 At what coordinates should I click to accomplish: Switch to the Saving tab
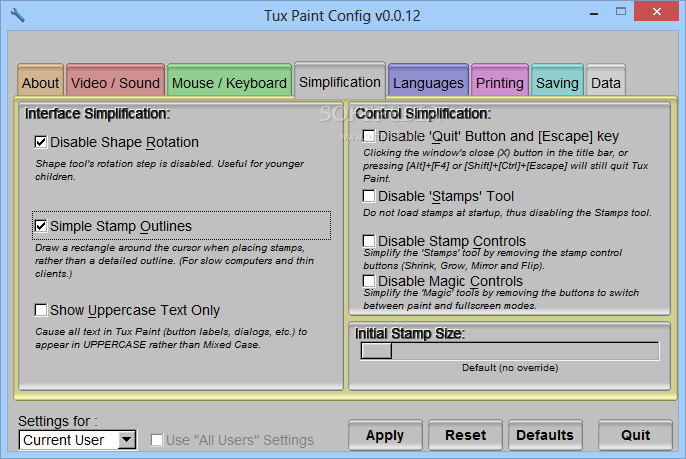coord(557,80)
